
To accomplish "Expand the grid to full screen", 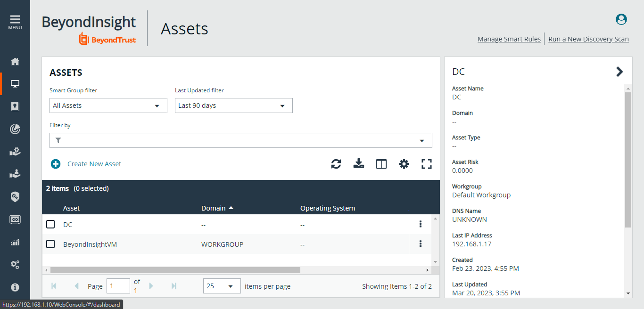I will point(426,164).
